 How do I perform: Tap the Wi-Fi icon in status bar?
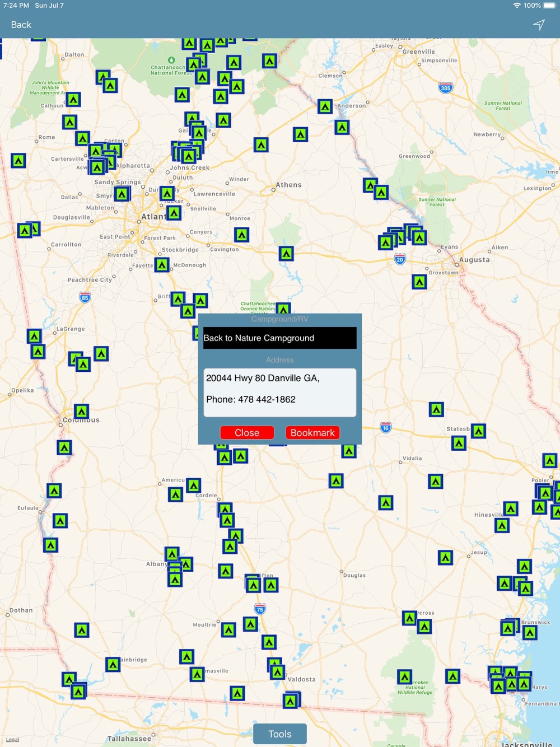pos(517,6)
